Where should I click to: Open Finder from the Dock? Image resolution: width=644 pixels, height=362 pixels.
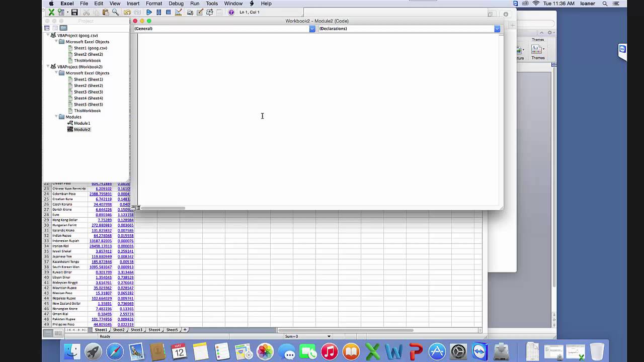71,351
